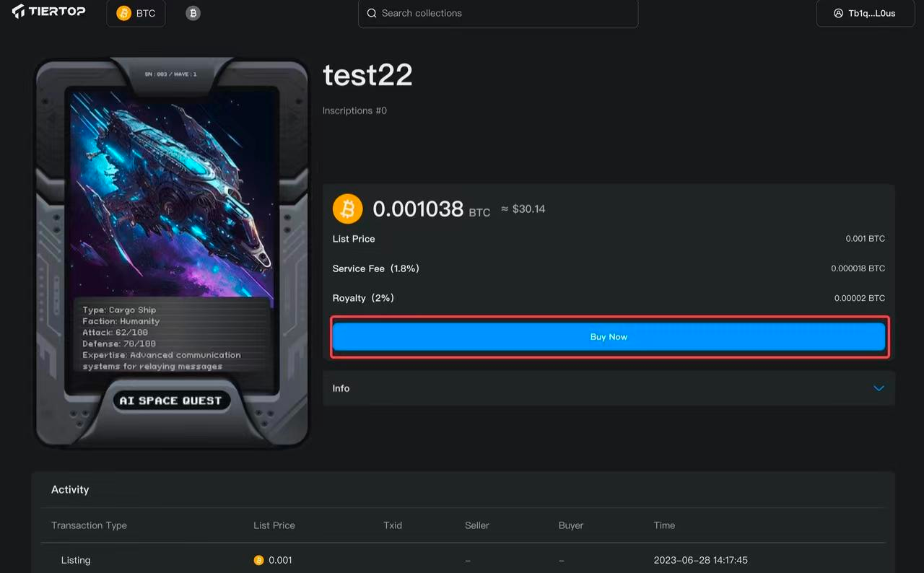Click the Inscriptions #0 link
This screenshot has width=924, height=573.
click(354, 110)
